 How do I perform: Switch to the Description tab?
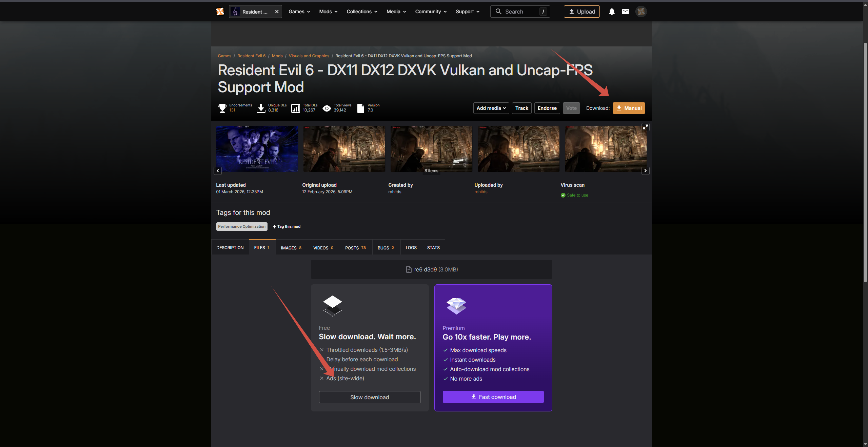click(230, 248)
